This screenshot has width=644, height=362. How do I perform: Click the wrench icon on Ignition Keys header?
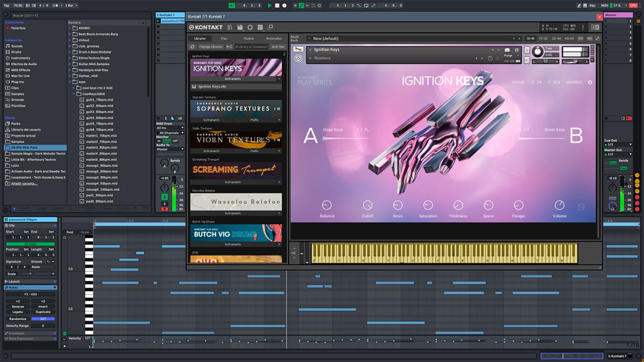(x=298, y=49)
